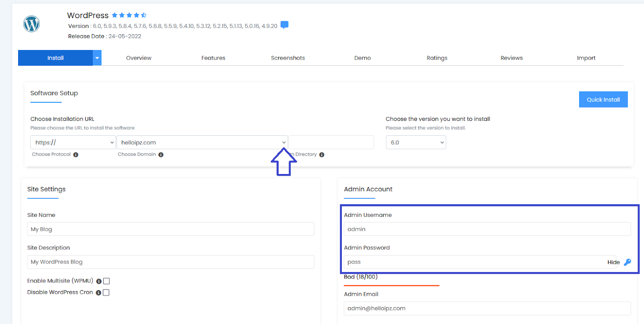Click 'Please choose the URL to install the software'

tap(83, 128)
